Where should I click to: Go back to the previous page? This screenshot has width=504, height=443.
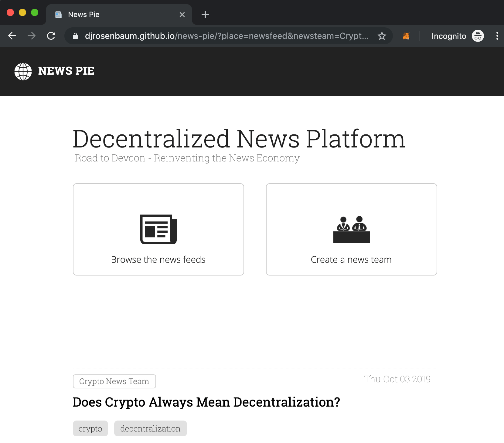coord(12,36)
